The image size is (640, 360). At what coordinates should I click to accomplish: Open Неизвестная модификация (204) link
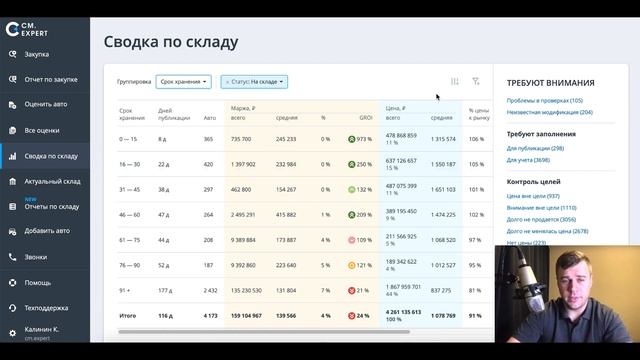pyautogui.click(x=549, y=112)
